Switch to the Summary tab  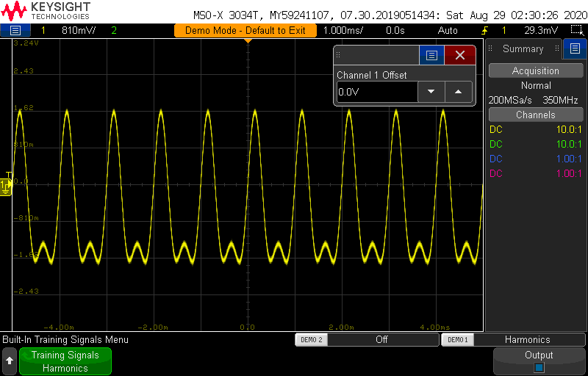click(523, 49)
